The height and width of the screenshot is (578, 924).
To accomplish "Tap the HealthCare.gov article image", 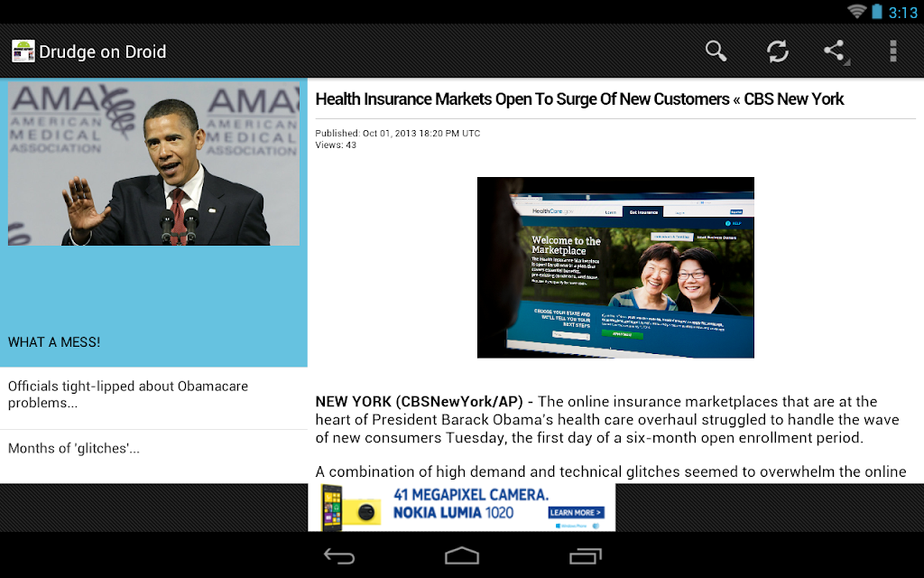I will (615, 267).
